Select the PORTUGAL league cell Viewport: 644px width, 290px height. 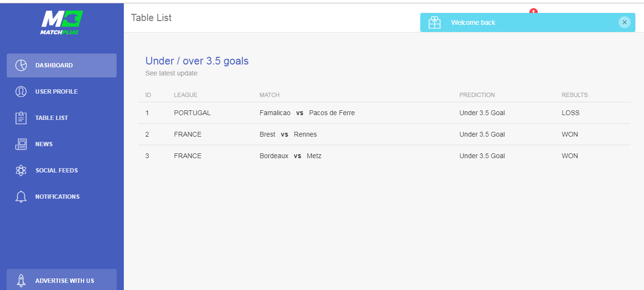click(192, 113)
